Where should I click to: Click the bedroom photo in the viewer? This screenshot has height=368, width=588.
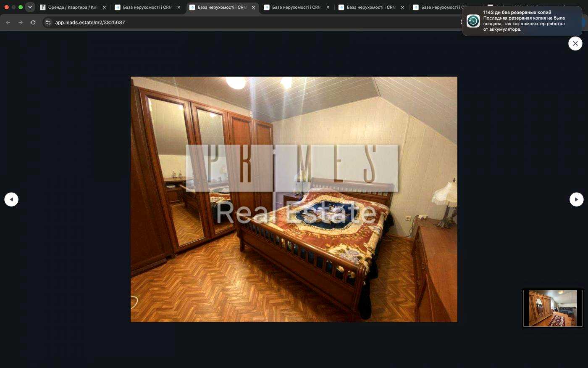click(x=294, y=199)
